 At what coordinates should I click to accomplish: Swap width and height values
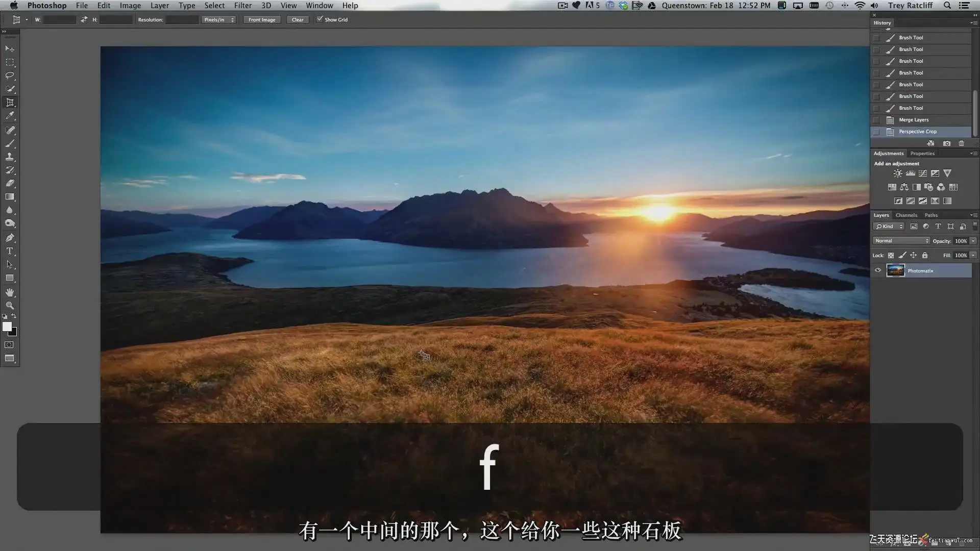(x=84, y=19)
